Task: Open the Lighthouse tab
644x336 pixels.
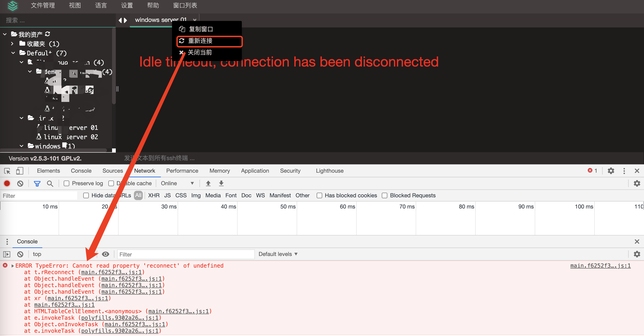Action: [x=329, y=171]
